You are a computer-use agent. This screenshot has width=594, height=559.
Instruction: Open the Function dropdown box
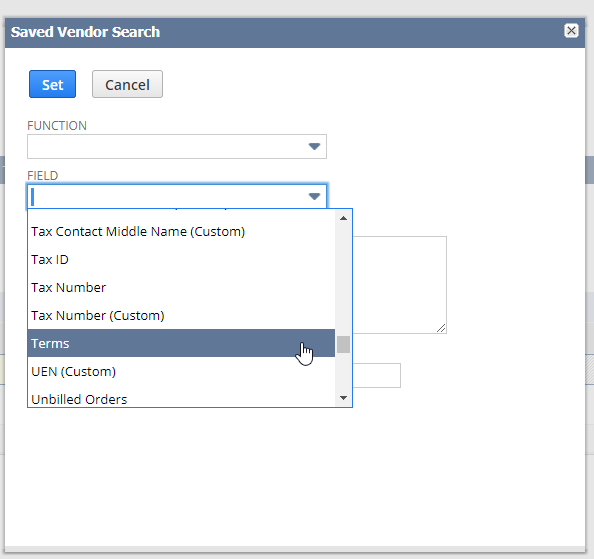click(x=177, y=146)
